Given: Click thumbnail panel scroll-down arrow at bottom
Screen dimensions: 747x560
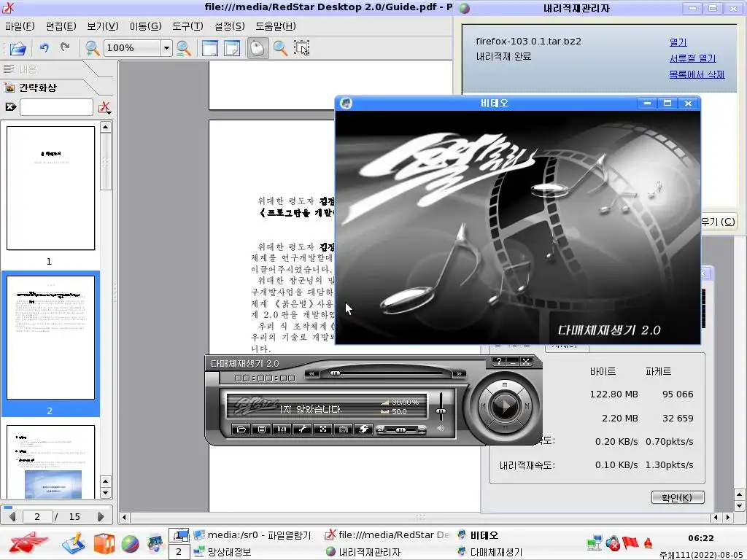Looking at the screenshot, I should (105, 493).
